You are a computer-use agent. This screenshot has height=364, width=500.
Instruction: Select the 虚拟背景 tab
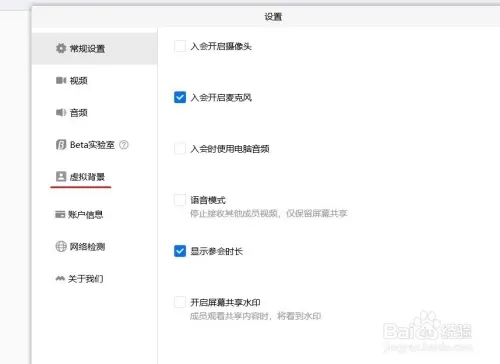click(x=95, y=177)
